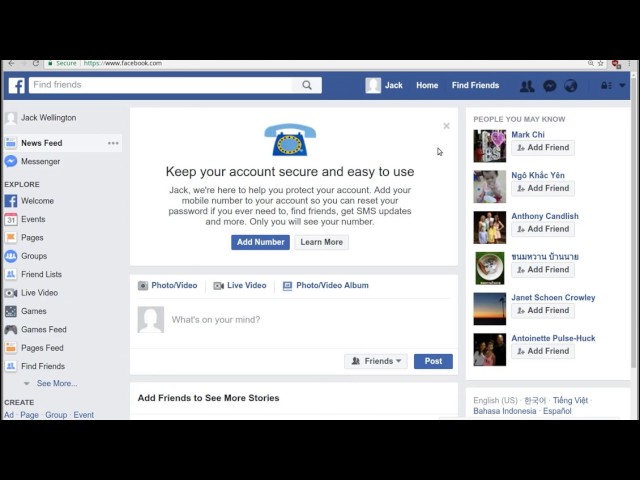Click Create Group link
Viewport: 640px width, 480px height.
click(x=56, y=415)
